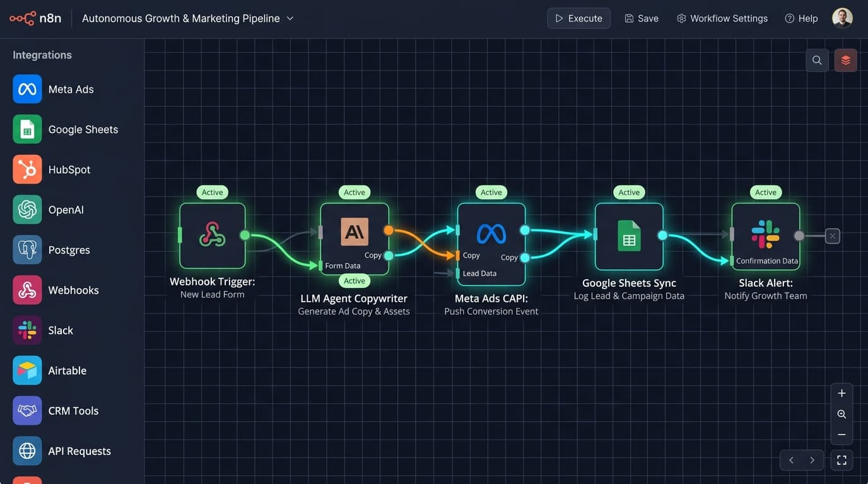This screenshot has height=484, width=868.
Task: Save the workflow
Action: coord(642,18)
